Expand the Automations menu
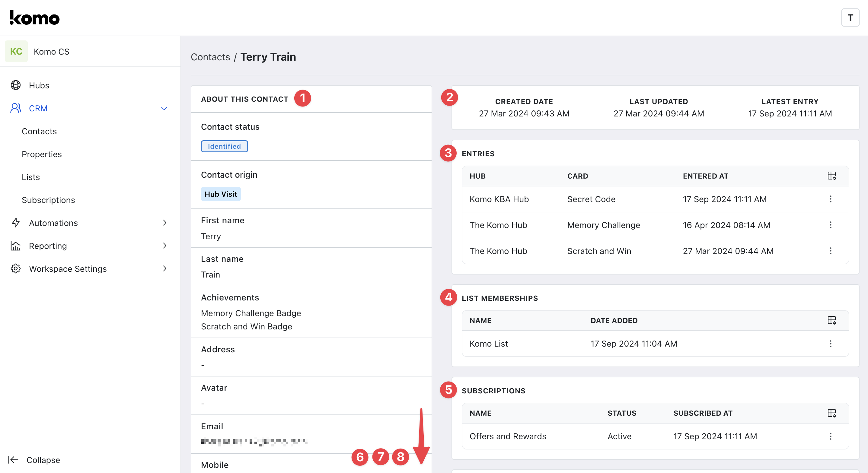Image resolution: width=868 pixels, height=473 pixels. [164, 223]
